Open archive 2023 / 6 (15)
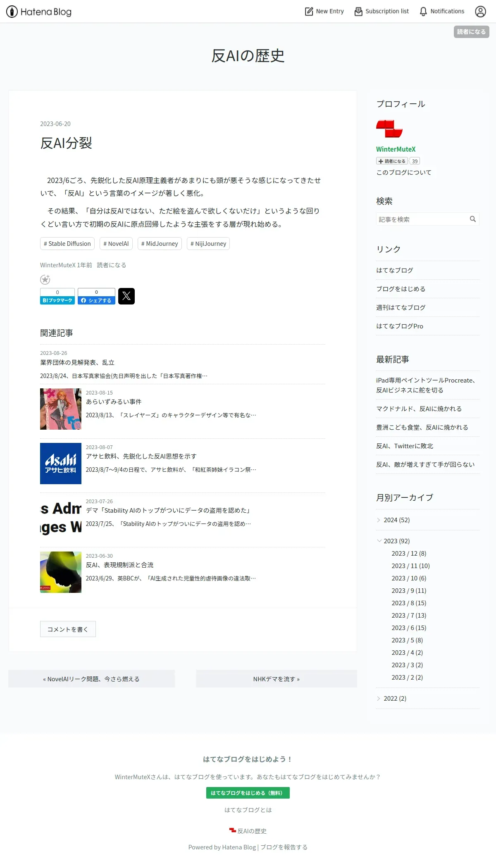496x868 pixels. (409, 628)
